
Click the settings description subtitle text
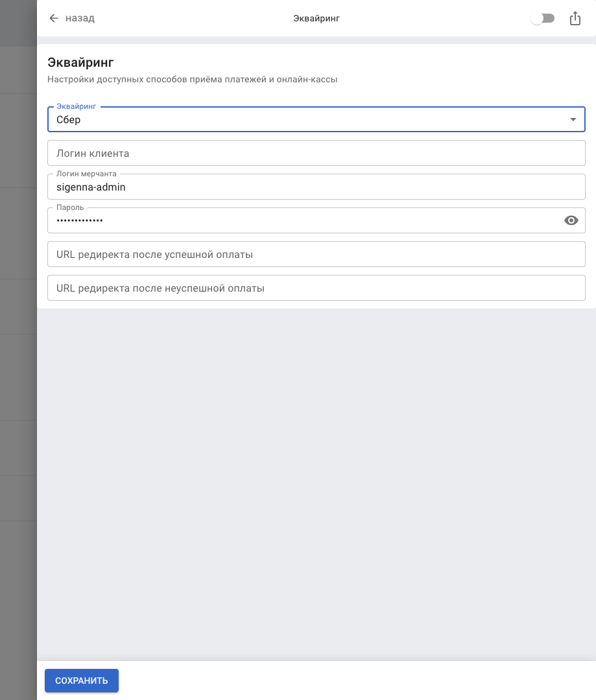(193, 80)
